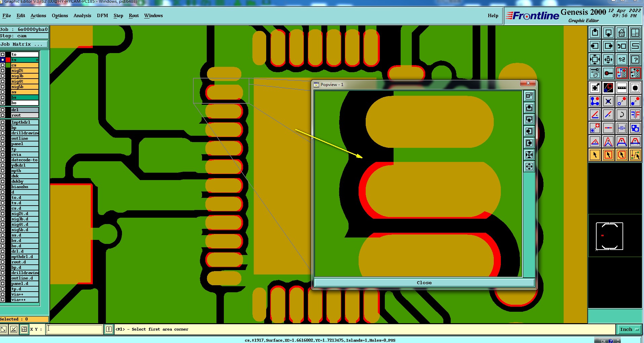Toggle the display checkbox for layer sig3b
644x343 pixels.
tap(3, 76)
